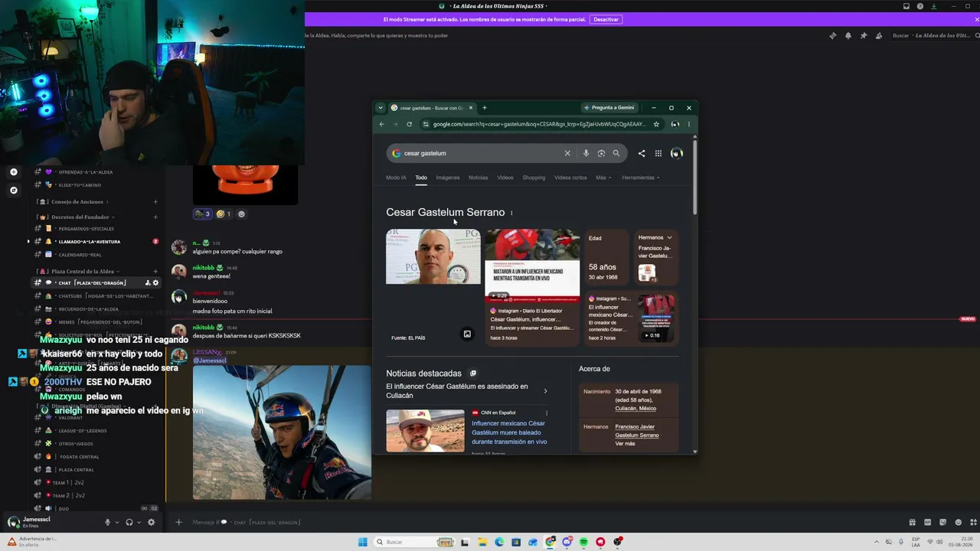This screenshot has height=551, width=980.
Task: Click the Windows taskbar 'Buscar' box
Action: 413,542
